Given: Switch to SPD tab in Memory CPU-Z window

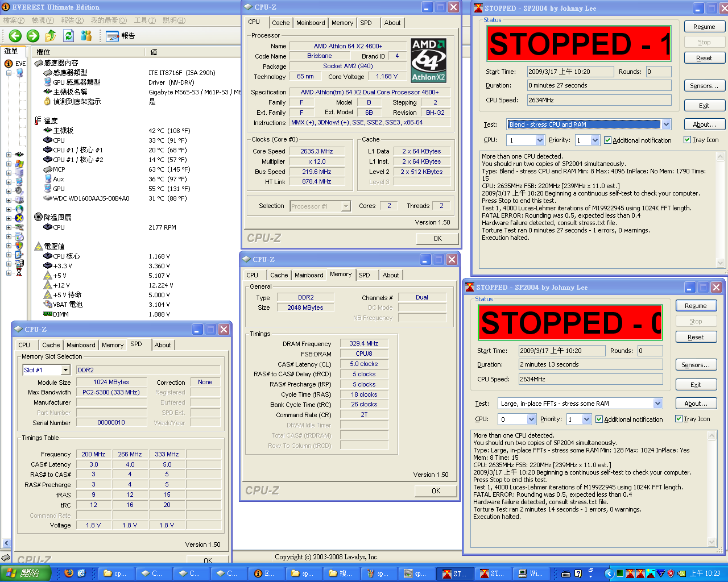Looking at the screenshot, I should [x=364, y=275].
